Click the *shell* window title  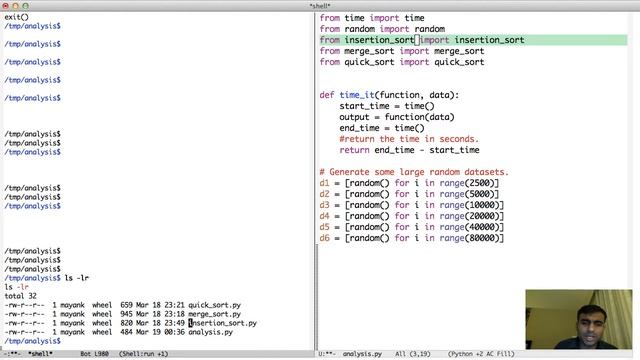[x=320, y=6]
